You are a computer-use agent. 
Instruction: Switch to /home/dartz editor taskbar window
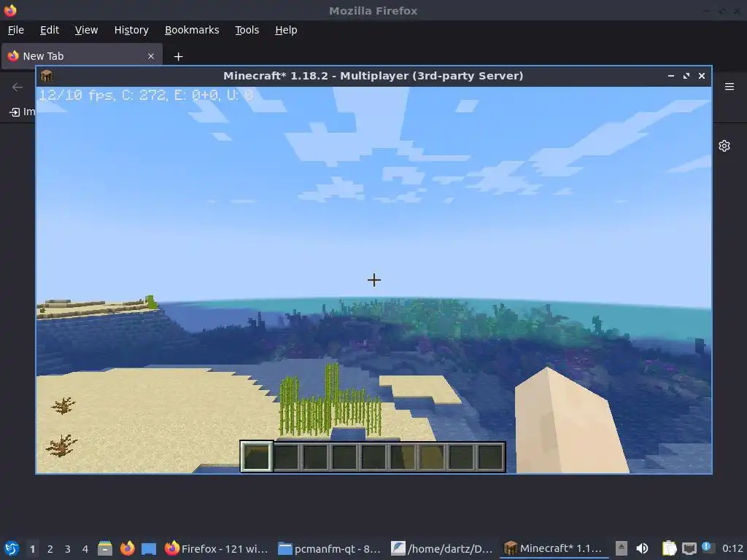pos(441,548)
